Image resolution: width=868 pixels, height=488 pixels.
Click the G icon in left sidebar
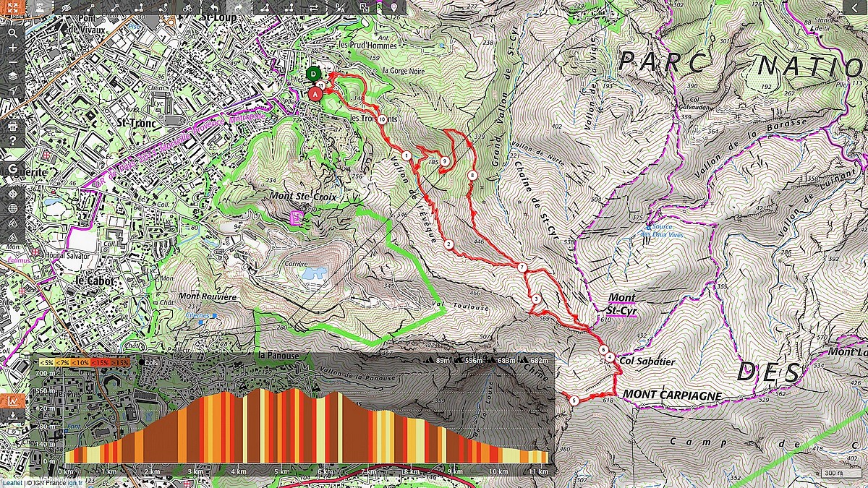13,169
